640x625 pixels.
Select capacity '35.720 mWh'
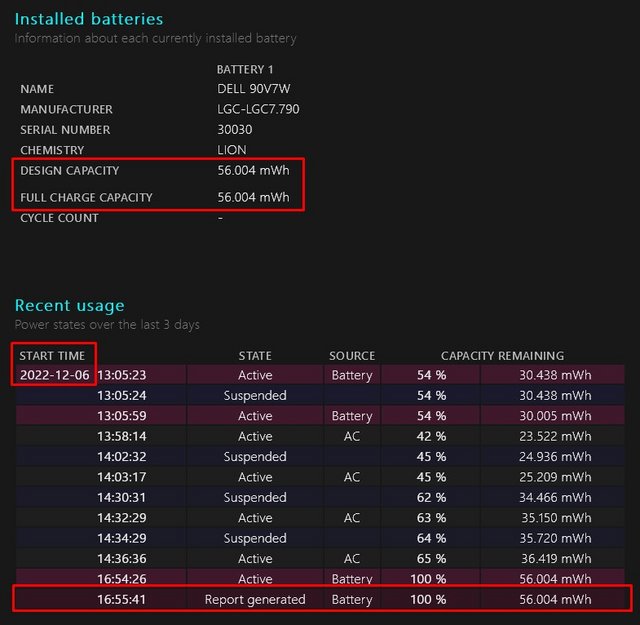(x=555, y=538)
